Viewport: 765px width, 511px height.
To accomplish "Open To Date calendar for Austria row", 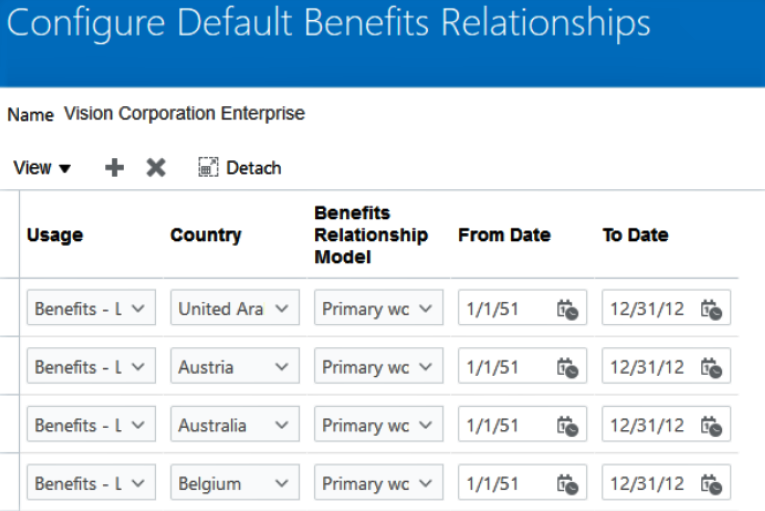I will (x=711, y=368).
